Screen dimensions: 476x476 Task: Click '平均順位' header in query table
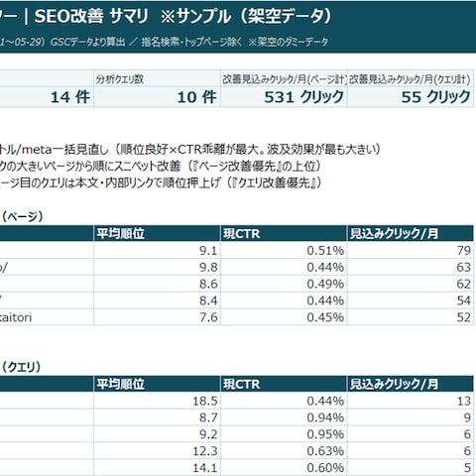(x=157, y=384)
